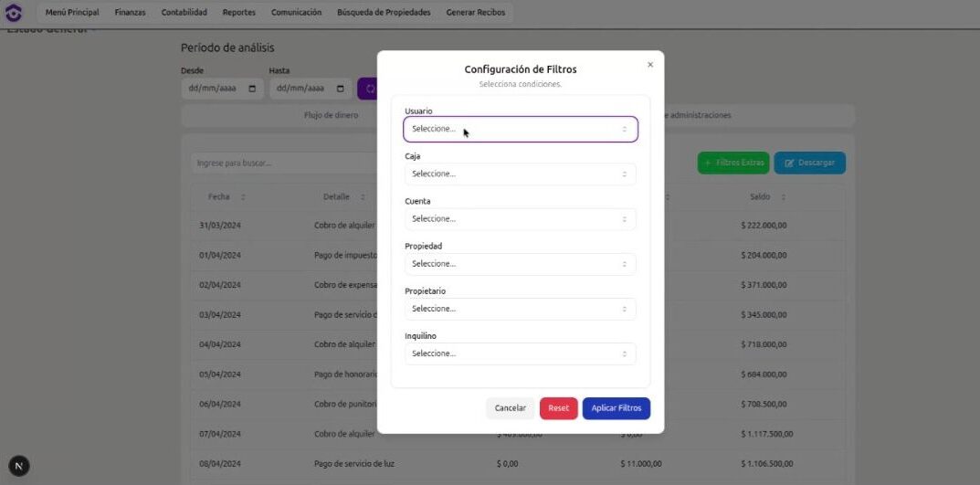This screenshot has height=485, width=980.
Task: Open the Usuario dropdown
Action: click(x=520, y=130)
